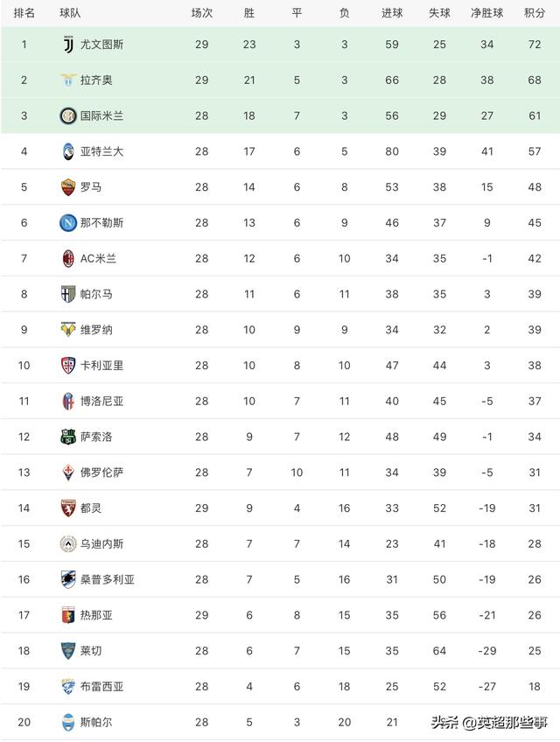The height and width of the screenshot is (742, 560).
Task: Click the Sampdoria crest icon
Action: (x=68, y=579)
